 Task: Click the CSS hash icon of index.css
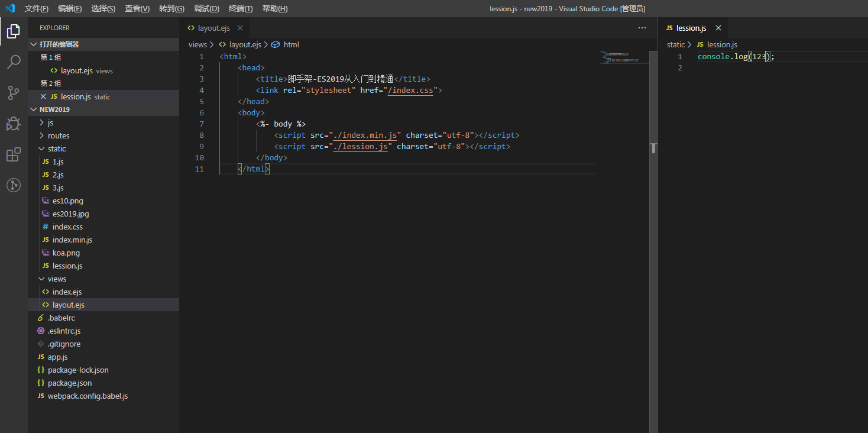pyautogui.click(x=46, y=227)
